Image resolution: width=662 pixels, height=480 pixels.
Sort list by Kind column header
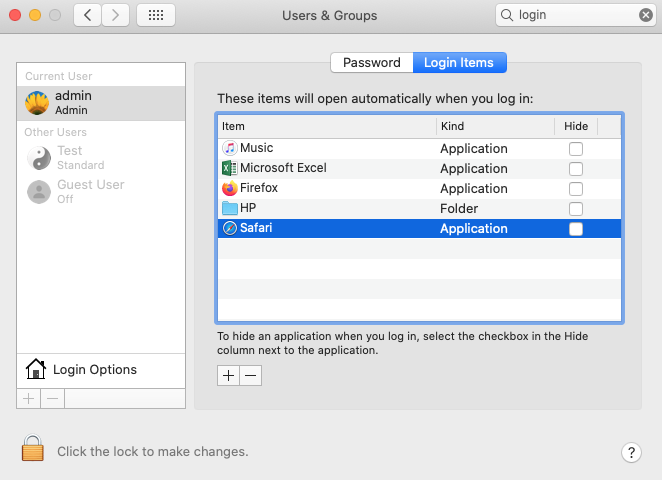pos(494,126)
